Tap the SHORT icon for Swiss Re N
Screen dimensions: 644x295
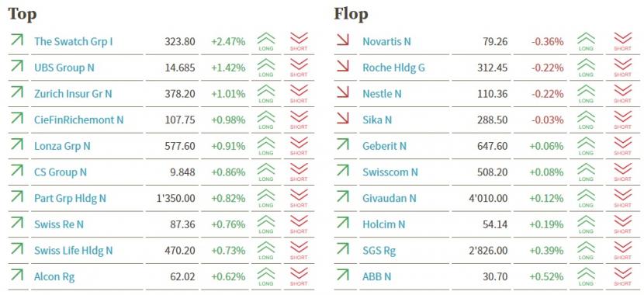[x=299, y=224]
